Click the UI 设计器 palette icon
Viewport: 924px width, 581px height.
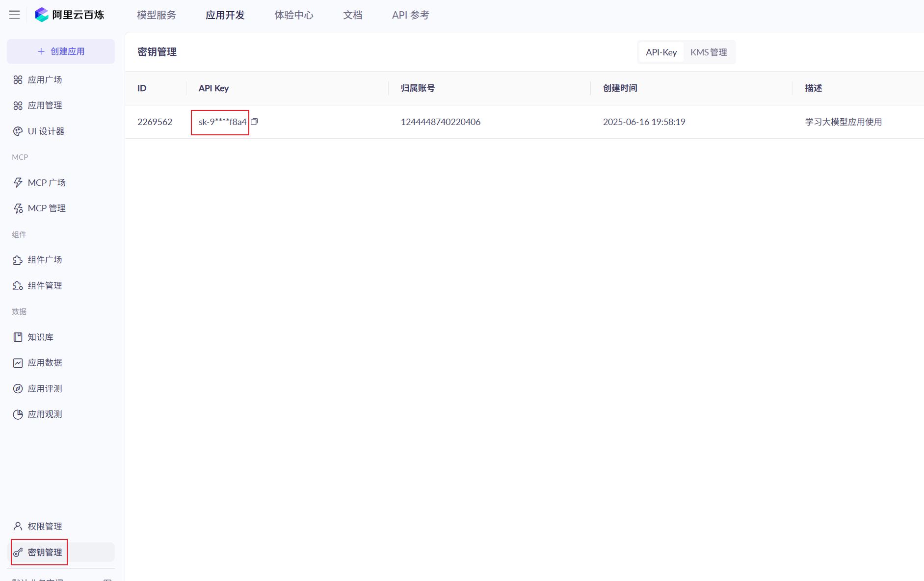click(18, 131)
